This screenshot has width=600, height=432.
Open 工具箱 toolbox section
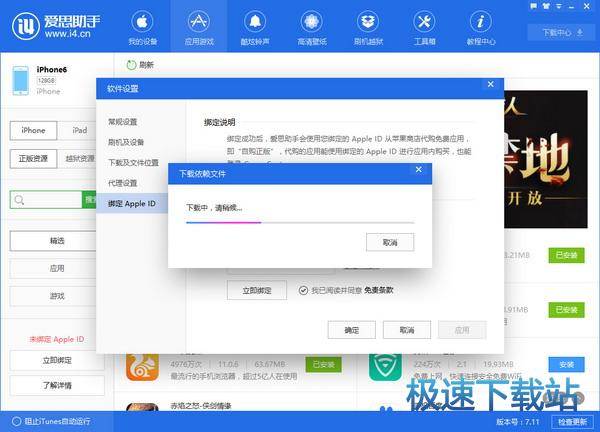pyautogui.click(x=424, y=28)
